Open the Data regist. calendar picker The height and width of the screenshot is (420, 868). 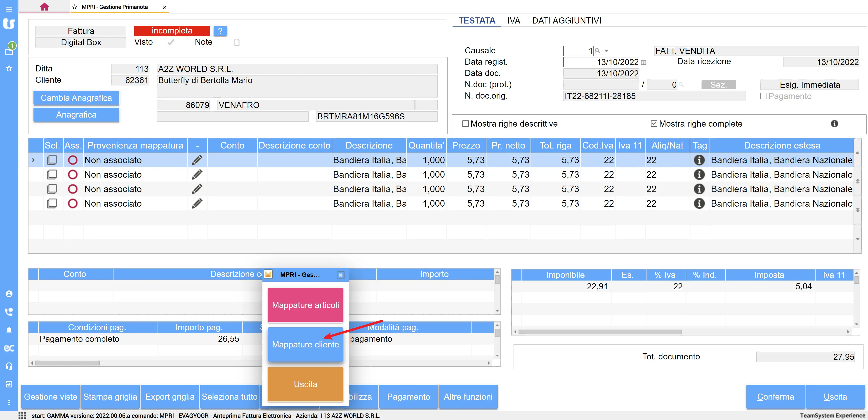[x=644, y=62]
